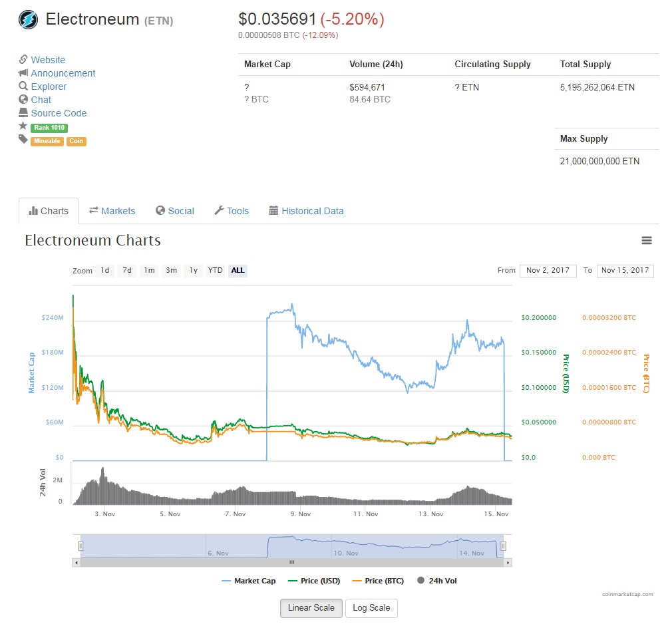Click the calendar icon in Historical Data tab
The width and height of the screenshot is (672, 624).
[x=273, y=210]
